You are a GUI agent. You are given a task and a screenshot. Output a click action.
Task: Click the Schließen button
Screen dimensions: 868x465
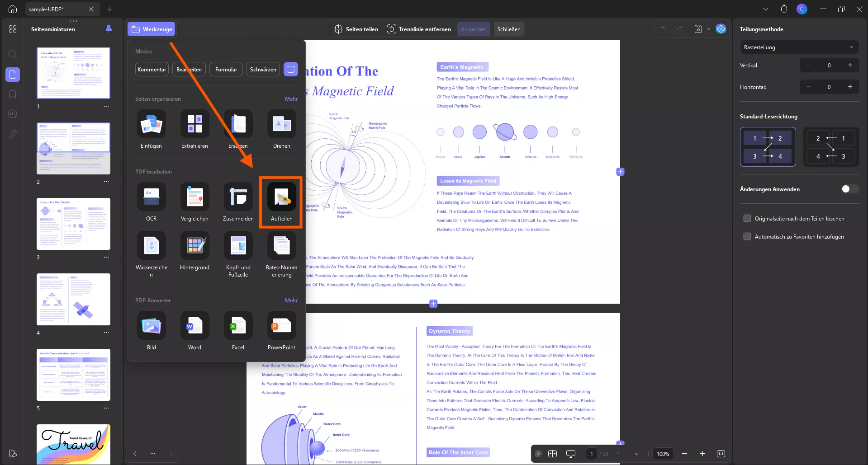coord(509,29)
